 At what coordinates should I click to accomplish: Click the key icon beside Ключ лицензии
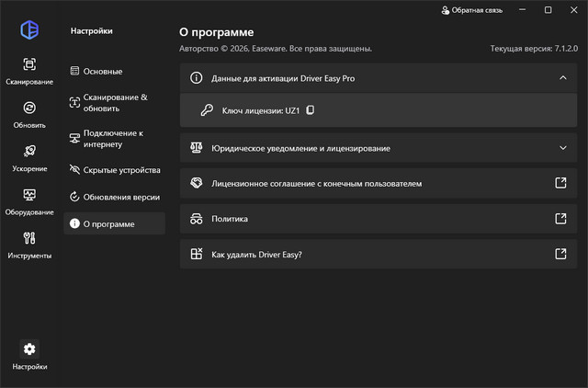(207, 110)
